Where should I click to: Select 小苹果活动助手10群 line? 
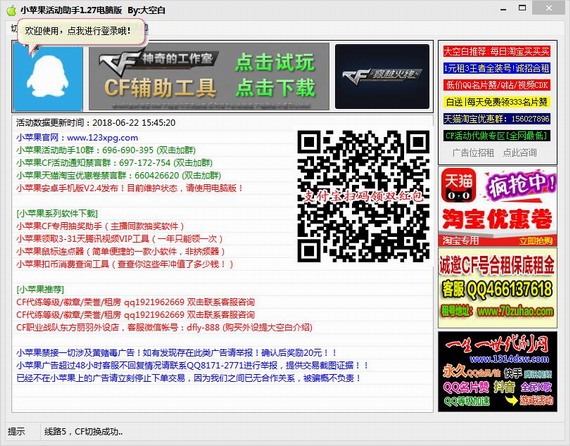pos(106,150)
